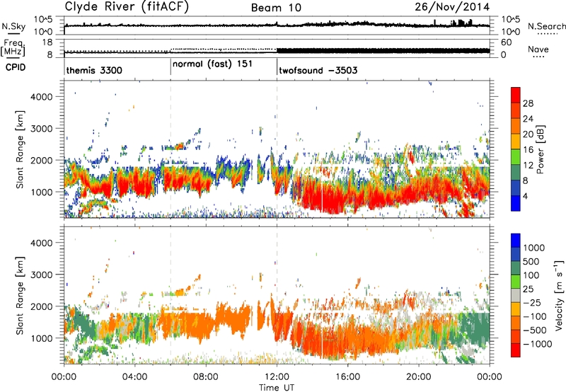The width and height of the screenshot is (566, 392).
Task: Click the '100' Velocity colorbar tick value
Action: 531,275
